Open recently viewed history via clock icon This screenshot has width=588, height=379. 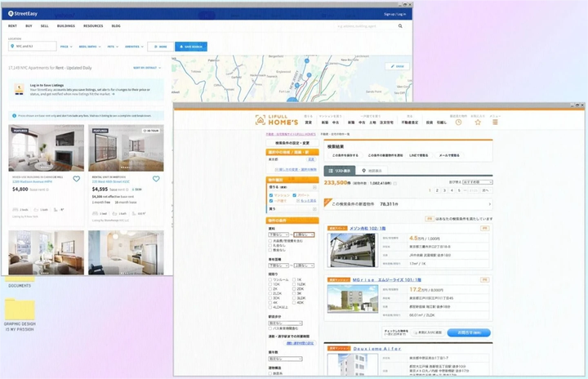458,123
